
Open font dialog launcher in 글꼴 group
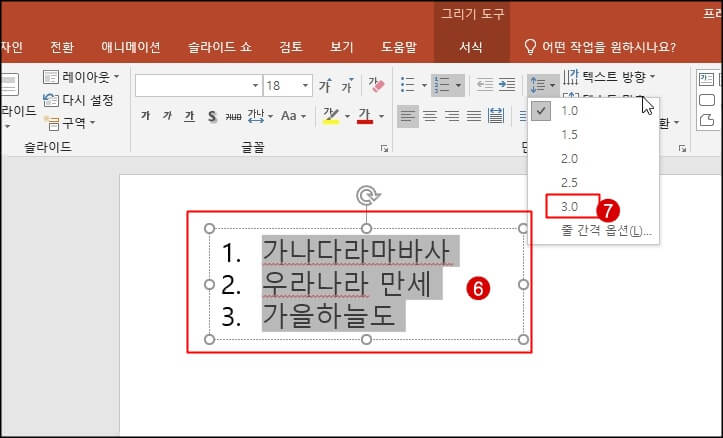click(x=384, y=148)
